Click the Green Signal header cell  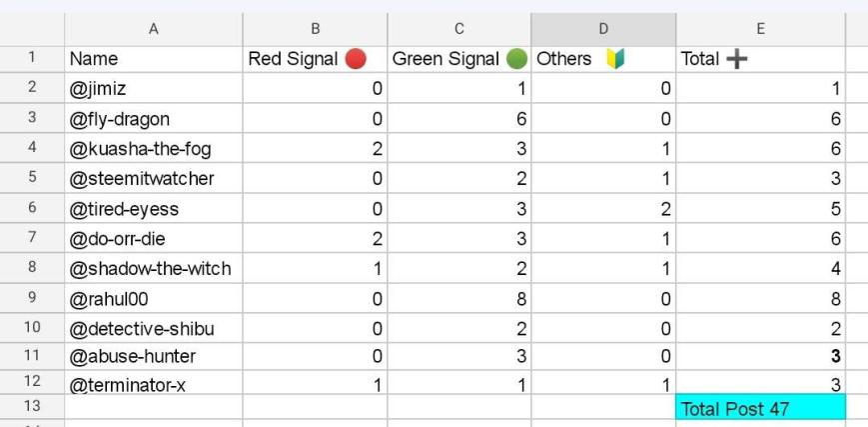coord(459,59)
